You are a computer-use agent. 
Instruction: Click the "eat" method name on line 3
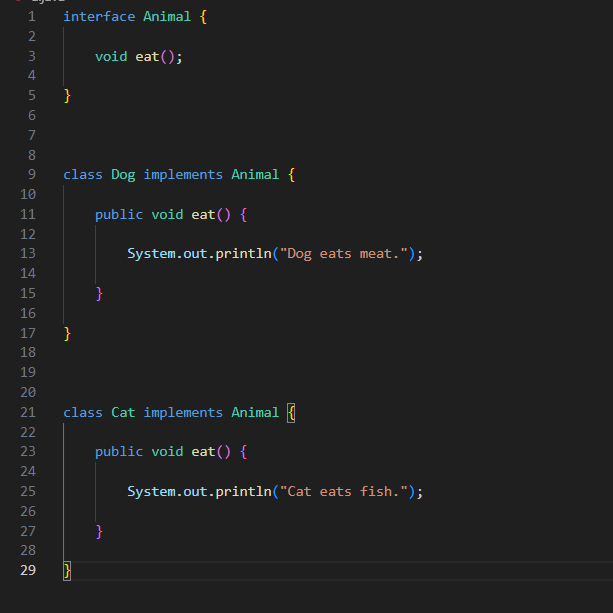pyautogui.click(x=147, y=56)
